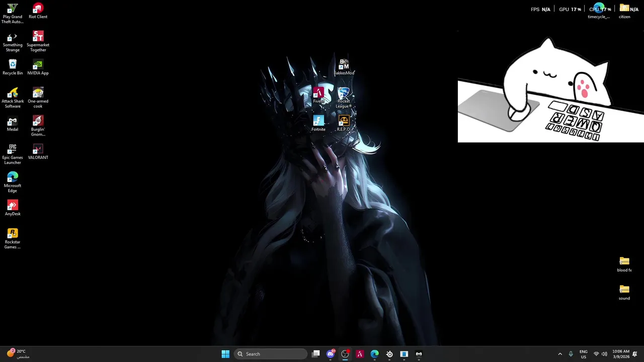Open notifications bell icon
The image size is (644, 362).
(635, 354)
